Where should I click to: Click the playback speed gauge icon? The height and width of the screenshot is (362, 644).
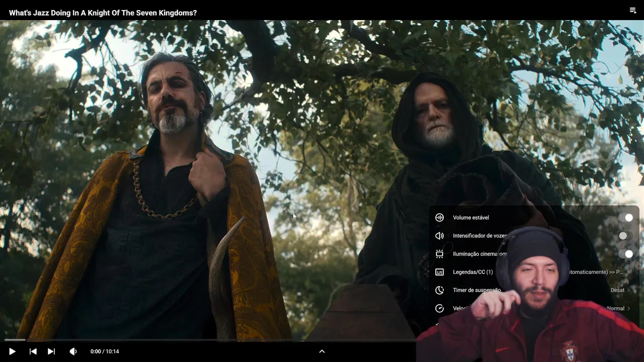point(439,308)
